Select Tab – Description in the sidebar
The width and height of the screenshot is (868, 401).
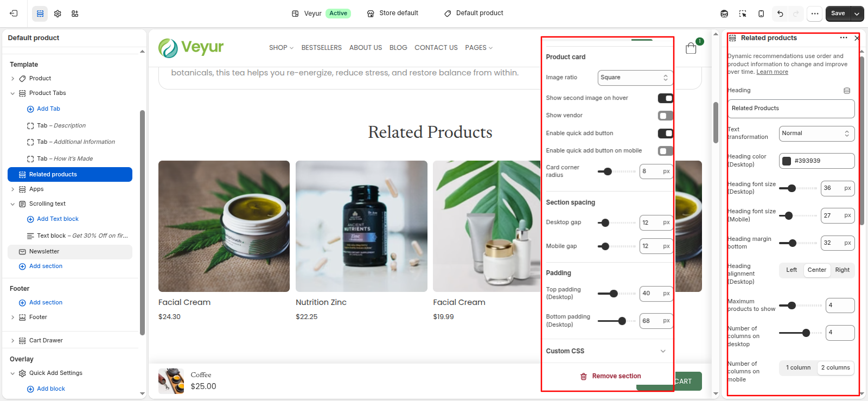tap(61, 126)
